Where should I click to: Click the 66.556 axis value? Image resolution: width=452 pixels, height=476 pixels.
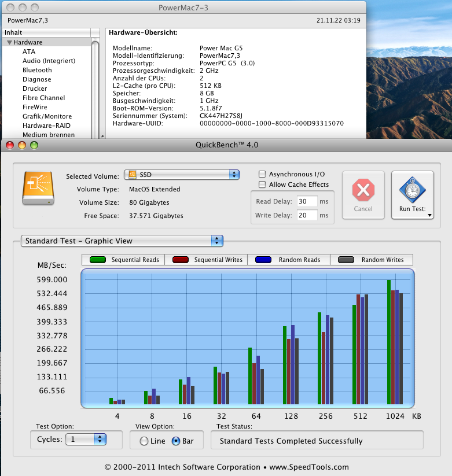(x=52, y=391)
